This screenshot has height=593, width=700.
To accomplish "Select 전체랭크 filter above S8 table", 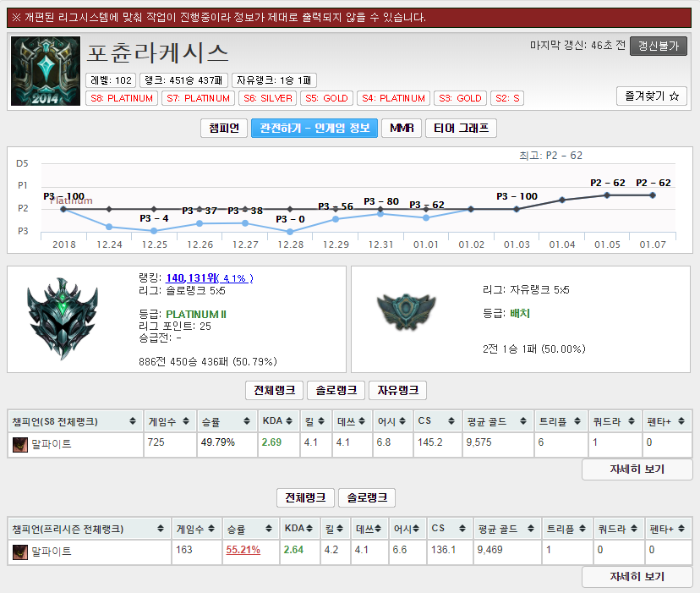I will click(274, 390).
